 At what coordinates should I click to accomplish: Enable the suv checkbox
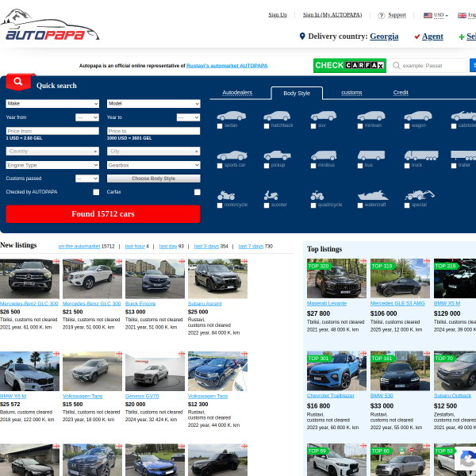tap(313, 126)
